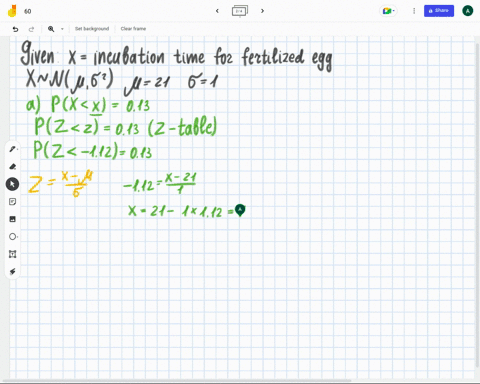Click the collaborator cursor marker on canvas
Viewport: 480px width, 384px height.
tap(240, 210)
